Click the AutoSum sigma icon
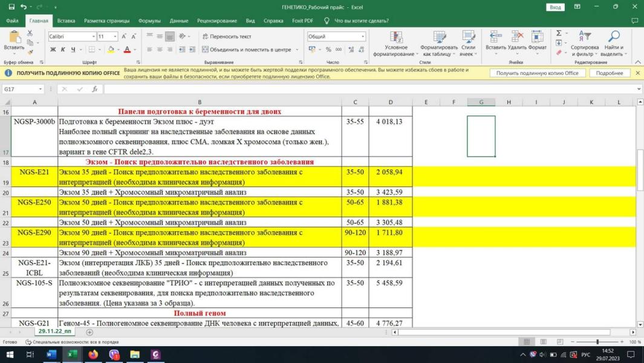Screen dimensions: 644x363 (x=559, y=33)
